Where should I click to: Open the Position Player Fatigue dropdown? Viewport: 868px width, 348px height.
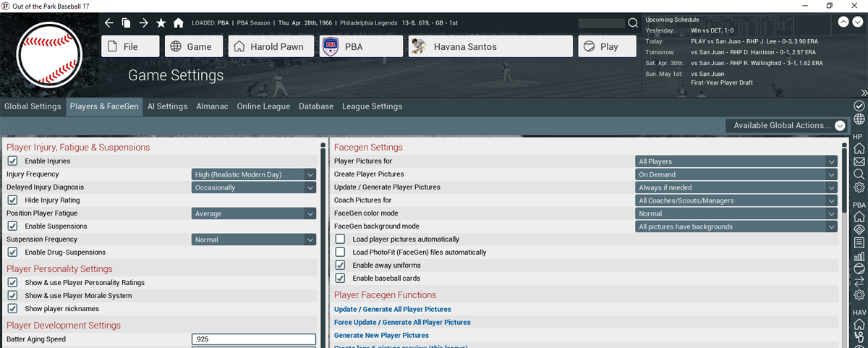(254, 213)
